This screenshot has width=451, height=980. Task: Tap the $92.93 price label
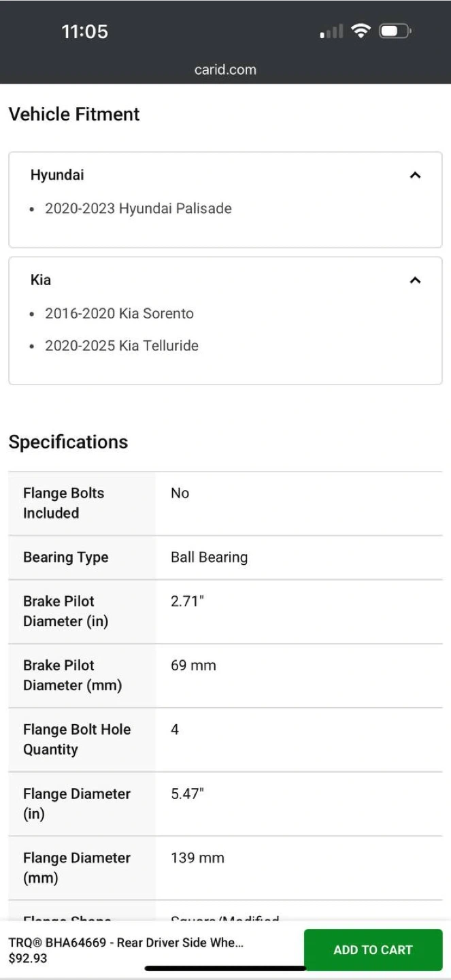pyautogui.click(x=28, y=958)
